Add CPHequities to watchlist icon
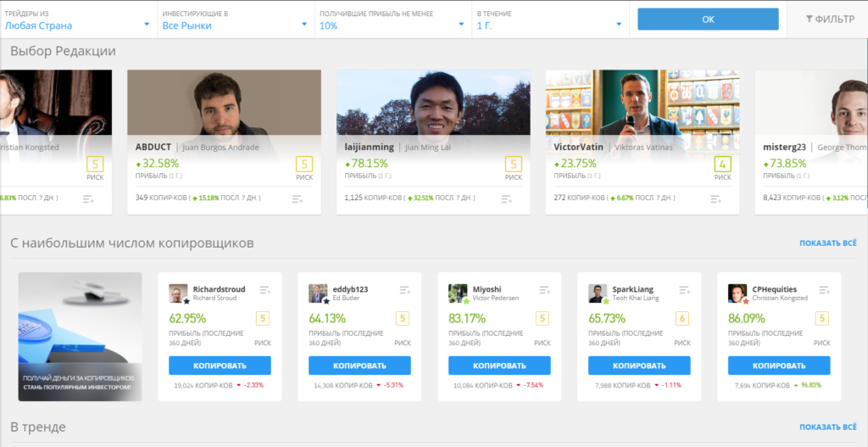 (x=824, y=290)
